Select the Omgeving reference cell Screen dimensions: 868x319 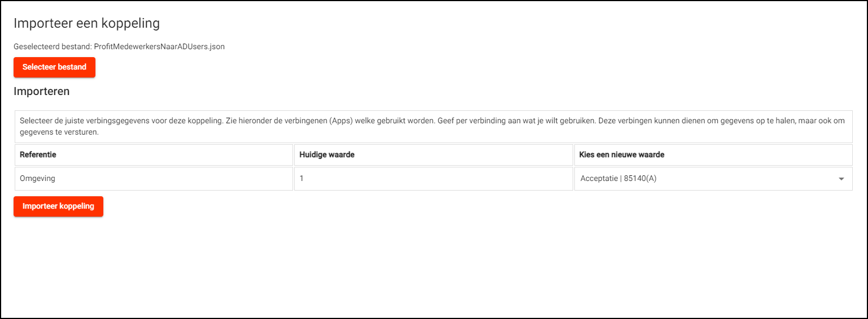pos(37,178)
